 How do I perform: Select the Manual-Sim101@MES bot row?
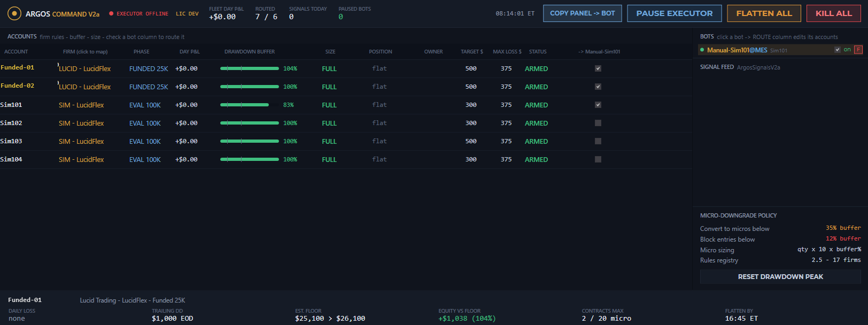[x=780, y=50]
